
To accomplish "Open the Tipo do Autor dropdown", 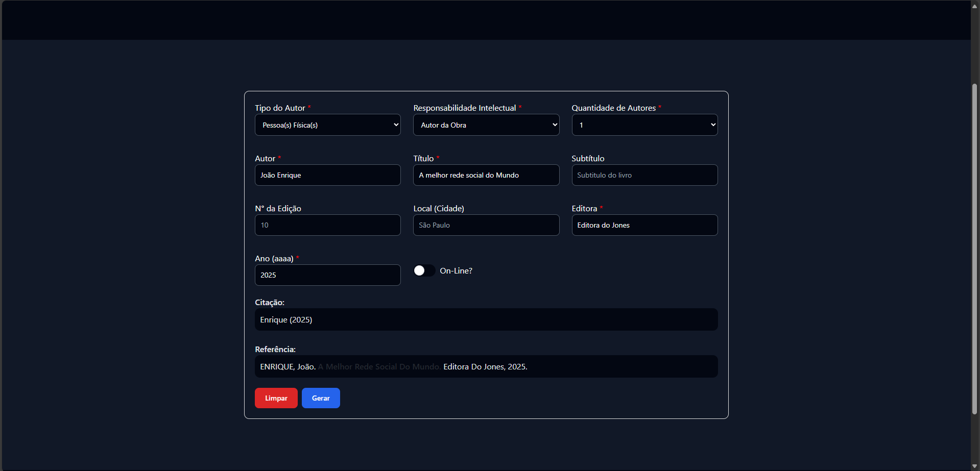I will pyautogui.click(x=327, y=125).
